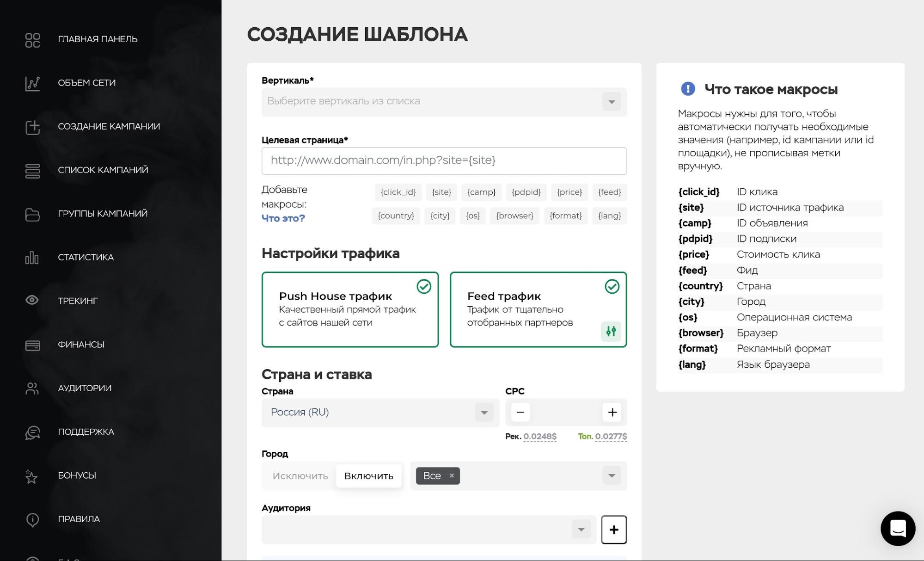
Task: Click the "Язык браузера" macro description
Action: [x=773, y=364]
